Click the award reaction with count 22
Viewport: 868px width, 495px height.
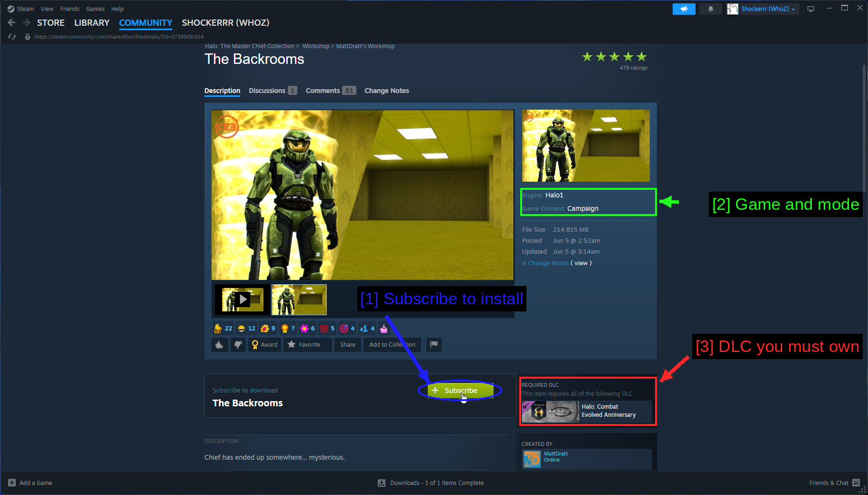[x=223, y=329]
